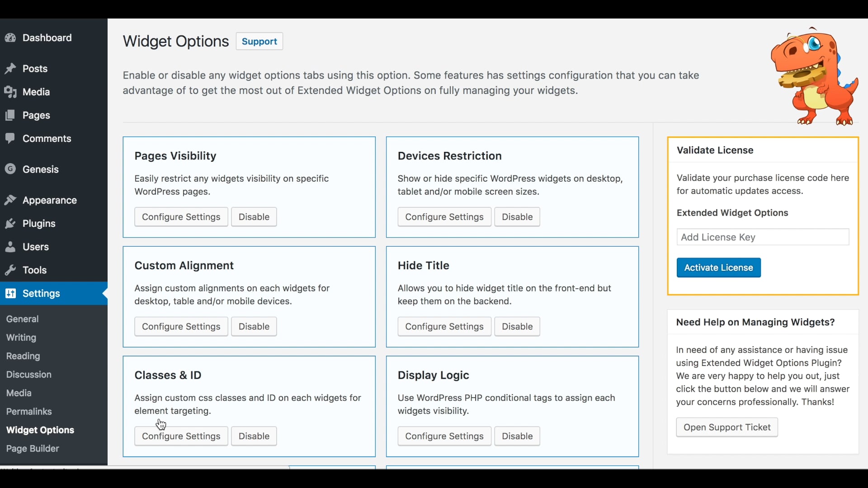Click the Pages stacked-pages icon
This screenshot has height=488, width=868.
pos(10,115)
